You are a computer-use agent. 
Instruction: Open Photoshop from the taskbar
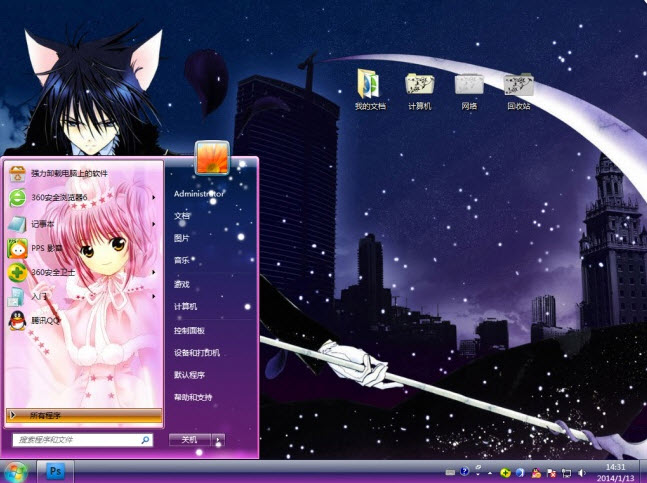[x=56, y=471]
